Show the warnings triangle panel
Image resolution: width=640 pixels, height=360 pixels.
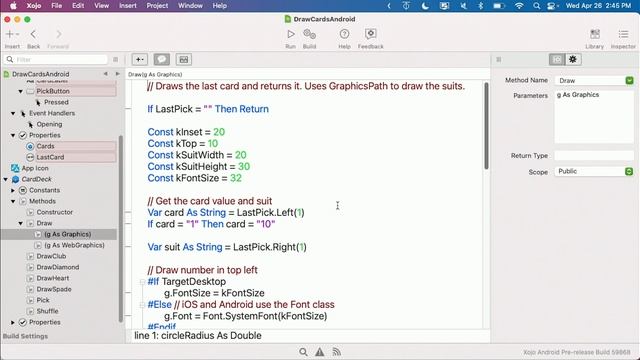coord(320,352)
